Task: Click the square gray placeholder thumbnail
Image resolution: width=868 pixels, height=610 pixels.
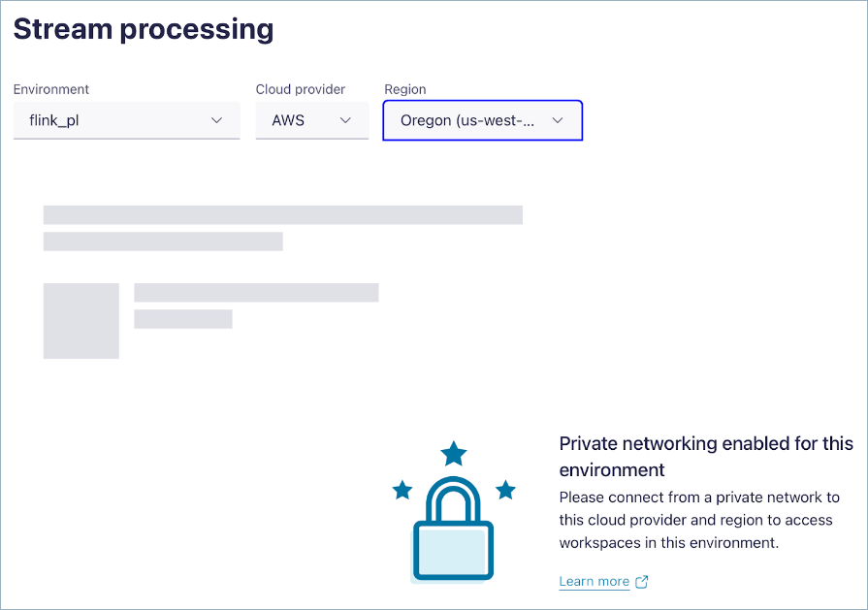Action: pos(80,320)
